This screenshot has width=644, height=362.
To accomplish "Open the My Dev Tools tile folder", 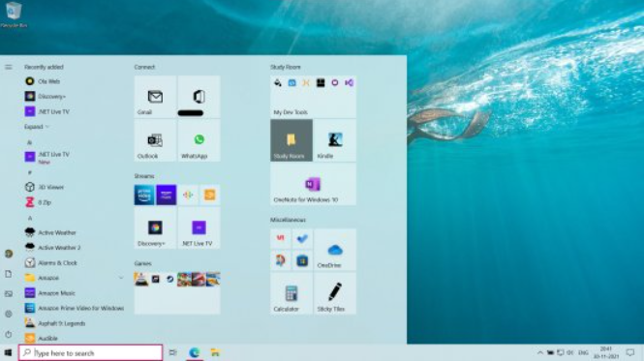I will coord(313,97).
